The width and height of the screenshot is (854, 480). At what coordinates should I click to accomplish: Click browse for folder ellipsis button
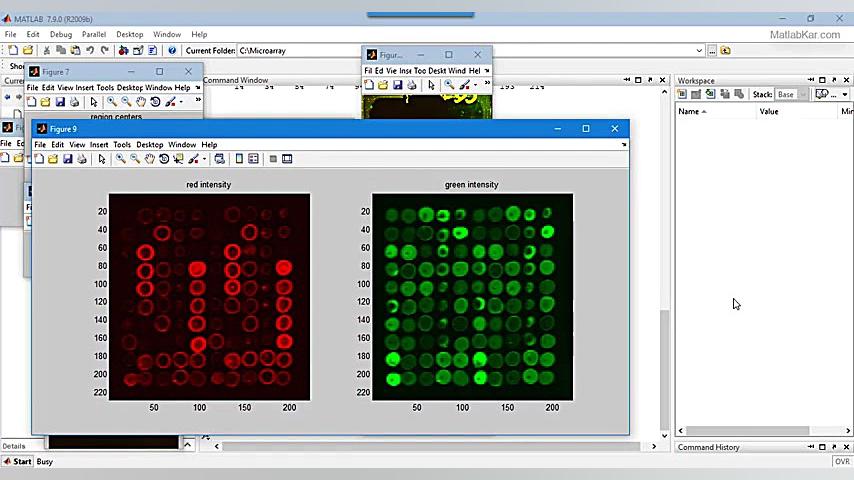[712, 51]
